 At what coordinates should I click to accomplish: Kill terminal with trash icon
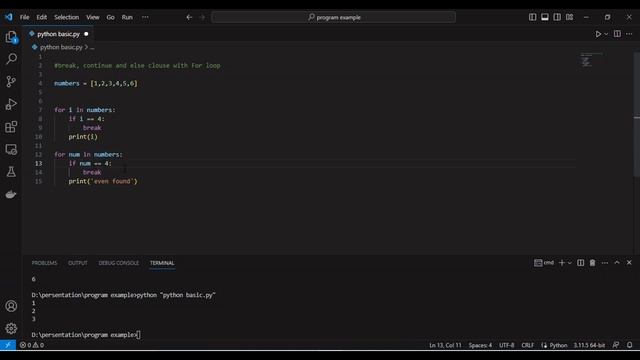click(x=592, y=263)
